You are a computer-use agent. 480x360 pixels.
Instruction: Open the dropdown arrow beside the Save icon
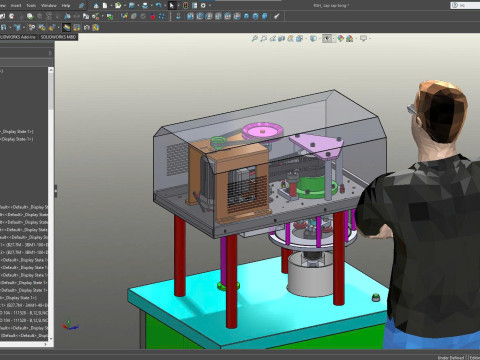[138, 6]
